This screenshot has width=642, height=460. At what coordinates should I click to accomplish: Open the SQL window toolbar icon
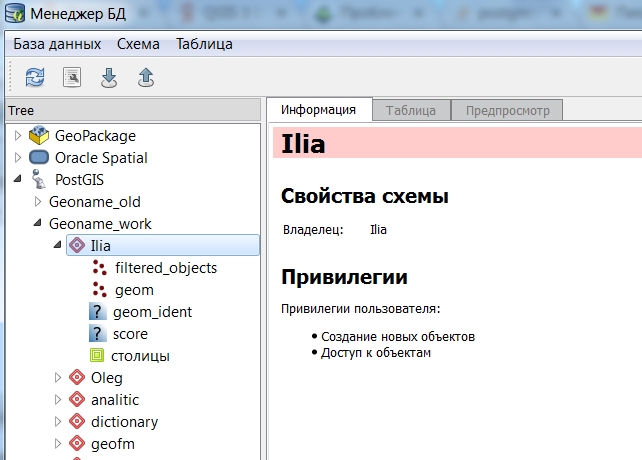[72, 77]
